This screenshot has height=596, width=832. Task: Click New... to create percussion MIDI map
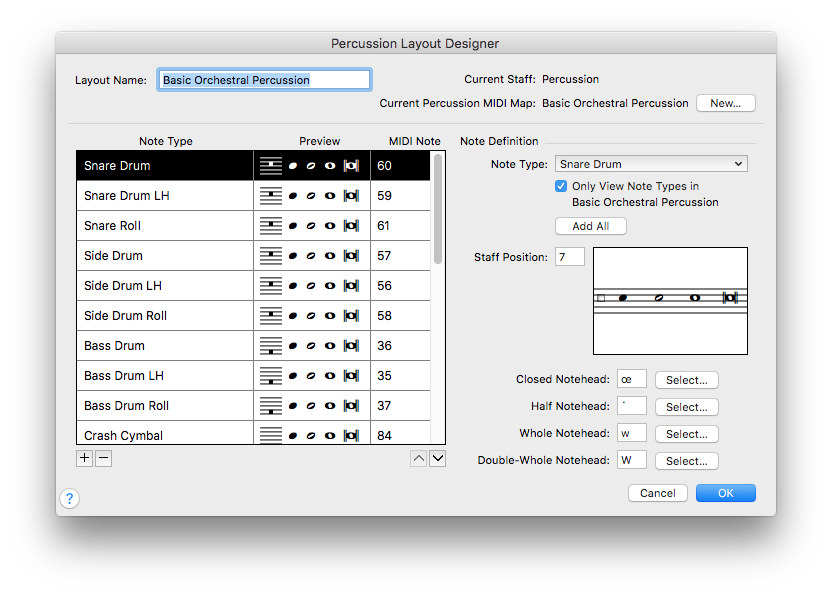(725, 103)
